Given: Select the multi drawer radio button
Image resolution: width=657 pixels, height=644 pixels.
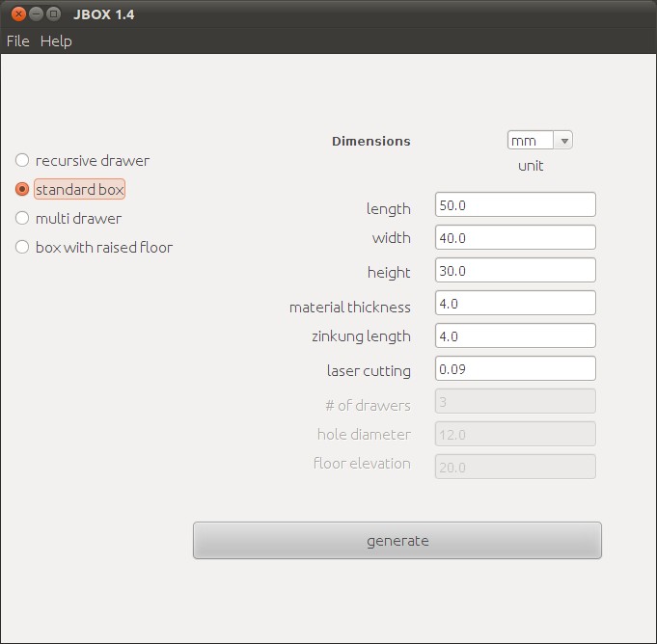Looking at the screenshot, I should click(22, 218).
